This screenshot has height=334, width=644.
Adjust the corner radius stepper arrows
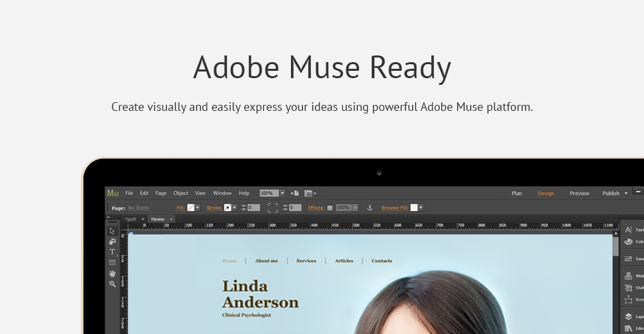285,208
